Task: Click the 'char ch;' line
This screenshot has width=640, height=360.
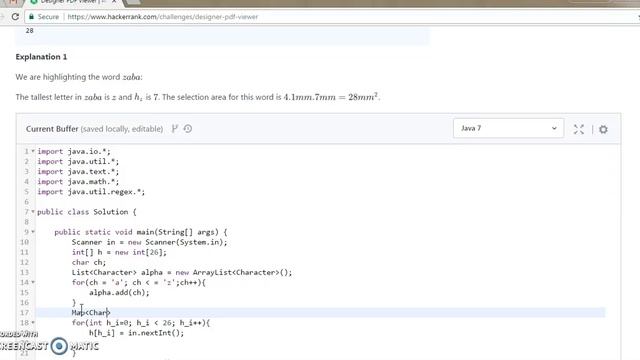Action: point(89,262)
